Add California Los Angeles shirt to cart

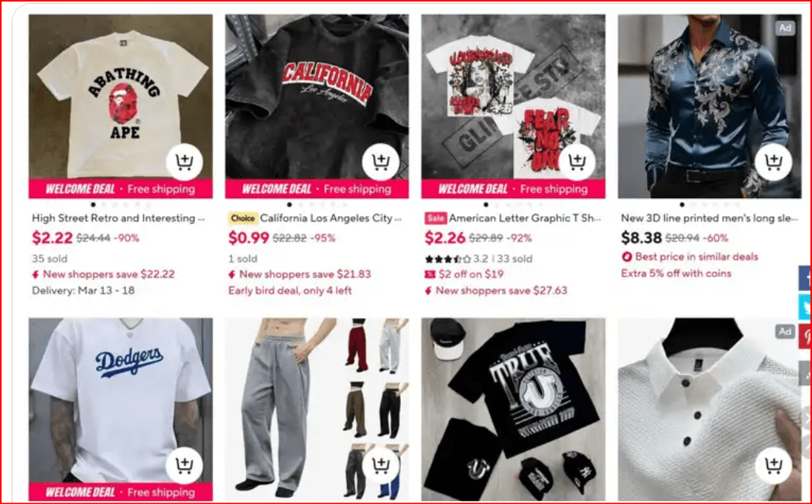tap(381, 162)
